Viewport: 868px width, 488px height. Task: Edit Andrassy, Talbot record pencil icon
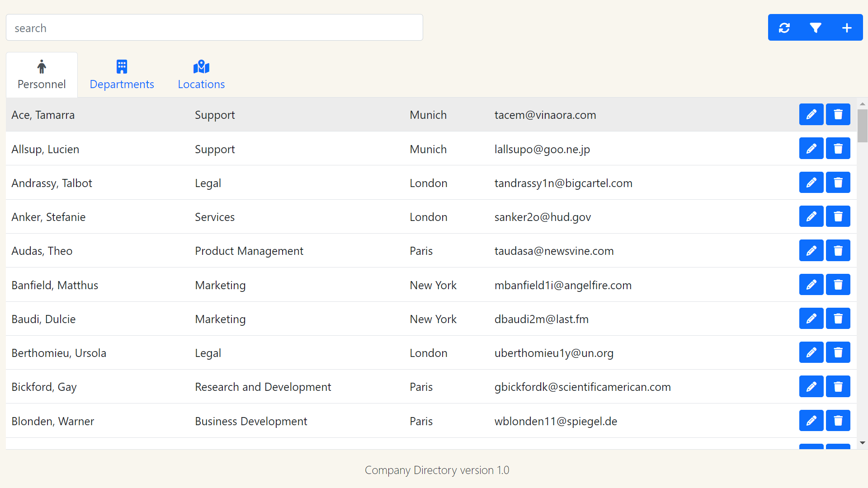point(811,183)
